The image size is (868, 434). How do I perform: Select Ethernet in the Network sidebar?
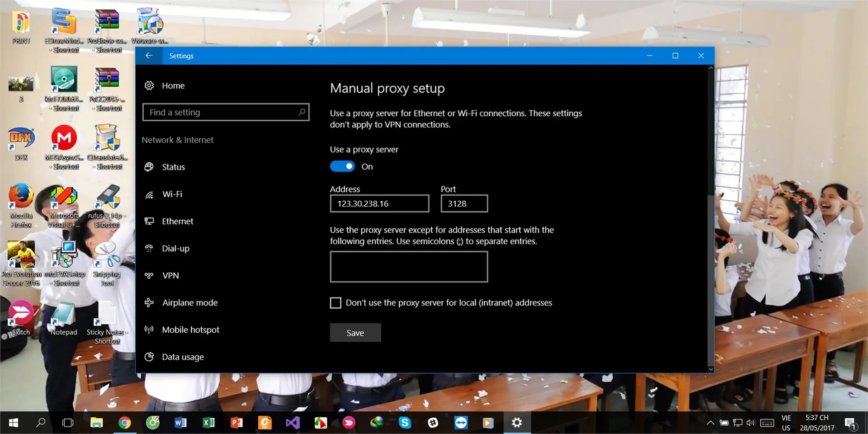177,221
